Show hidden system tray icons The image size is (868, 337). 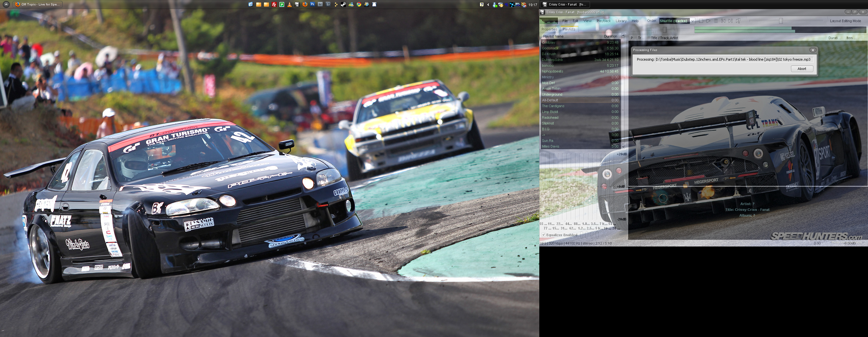[x=488, y=4]
